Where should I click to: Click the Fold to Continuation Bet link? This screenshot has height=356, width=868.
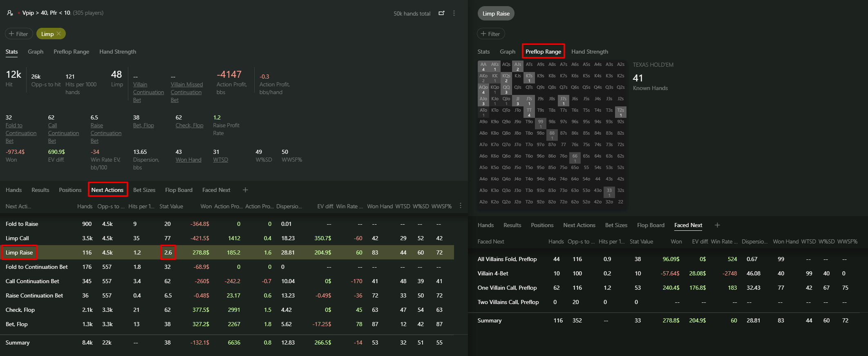click(x=21, y=133)
